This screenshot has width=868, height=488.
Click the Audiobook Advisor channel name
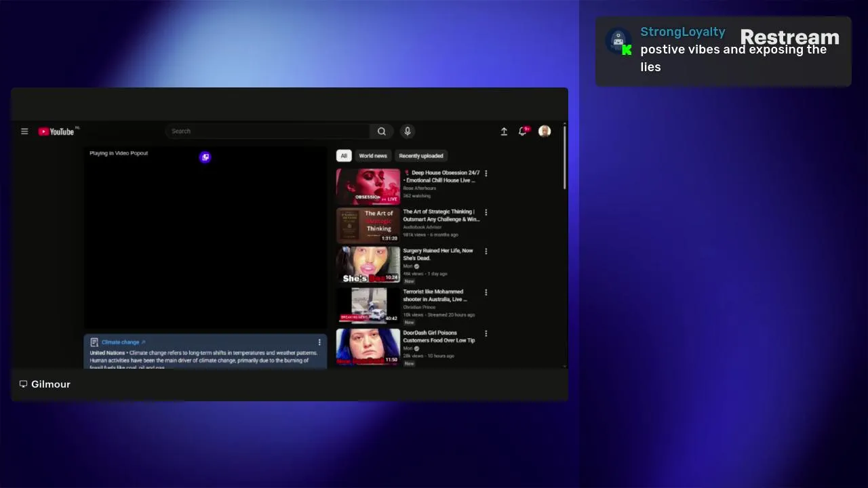(x=422, y=227)
